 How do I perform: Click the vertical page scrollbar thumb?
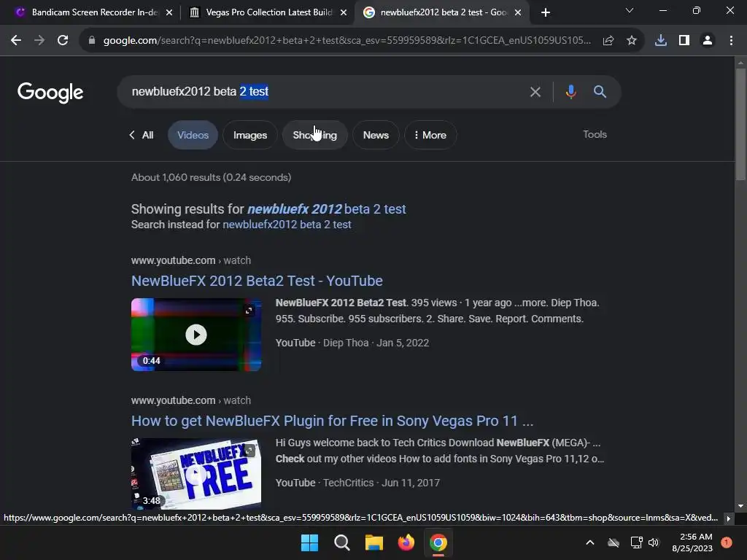740,124
